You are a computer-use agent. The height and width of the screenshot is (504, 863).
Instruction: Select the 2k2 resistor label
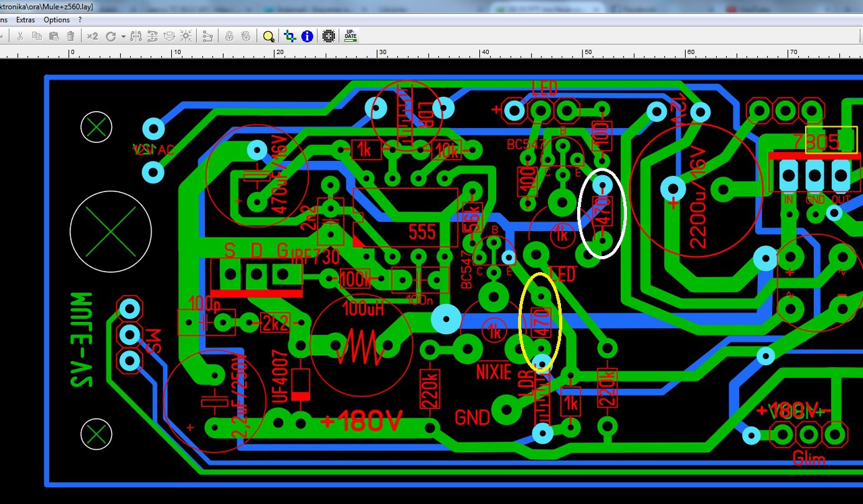(x=275, y=323)
